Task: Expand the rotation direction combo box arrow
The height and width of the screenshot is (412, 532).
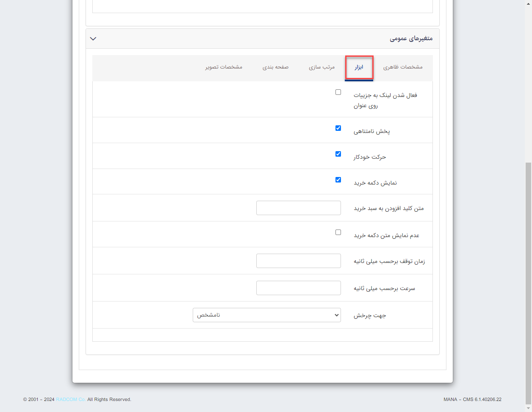Action: (337, 315)
